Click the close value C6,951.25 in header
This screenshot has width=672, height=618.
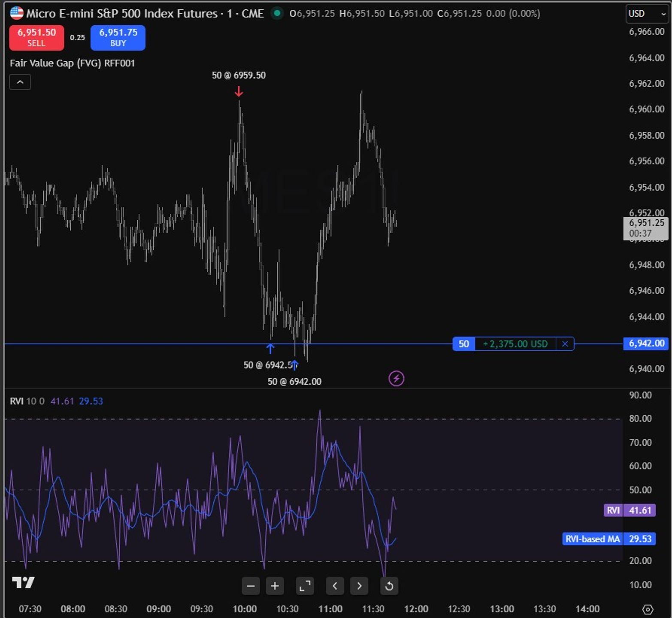[x=460, y=14]
